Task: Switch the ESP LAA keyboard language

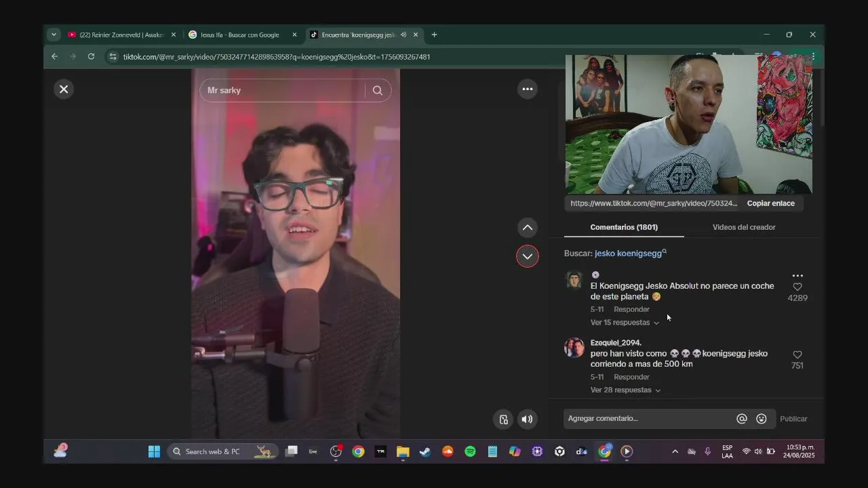Action: 727,451
